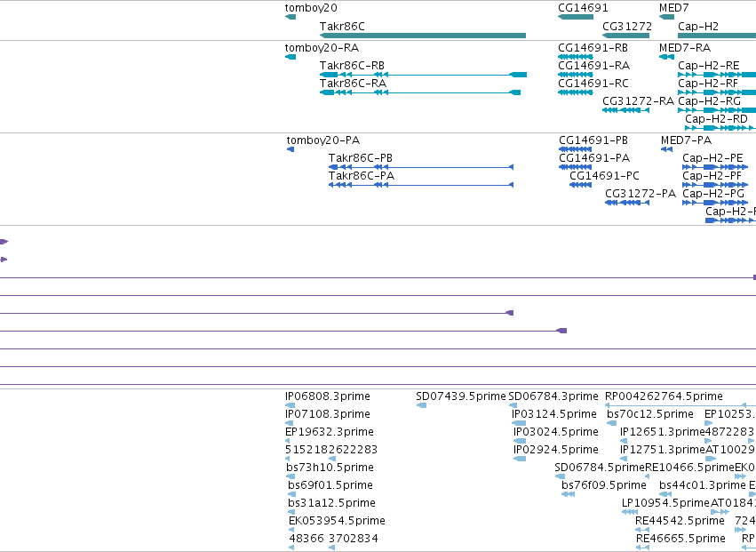
Task: Click the IP02924.5prime EST label
Action: 556,450
